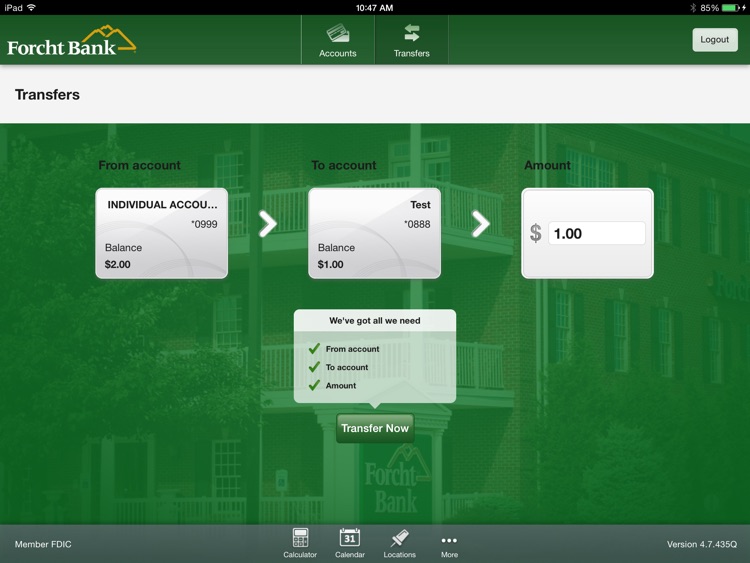Click the 'Member FDIC' text
This screenshot has height=563, width=750.
[43, 544]
